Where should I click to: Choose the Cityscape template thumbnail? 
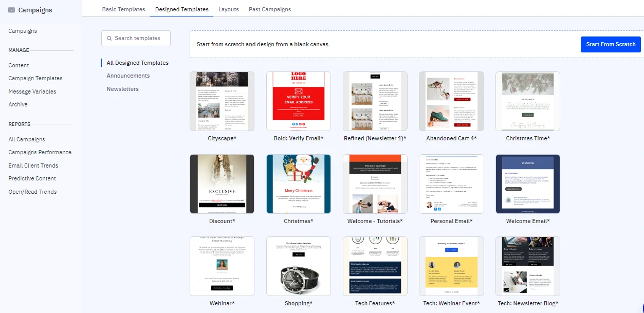(222, 101)
